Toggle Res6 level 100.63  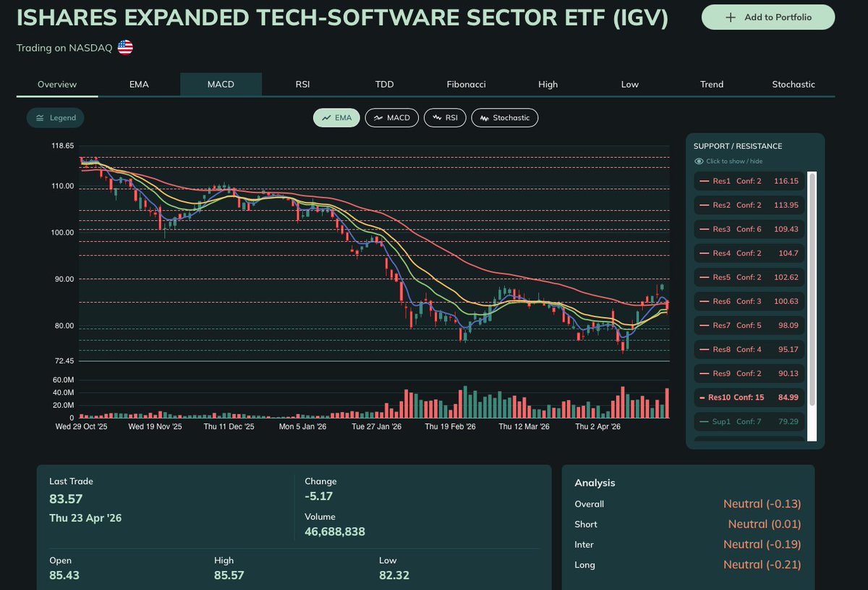point(749,301)
